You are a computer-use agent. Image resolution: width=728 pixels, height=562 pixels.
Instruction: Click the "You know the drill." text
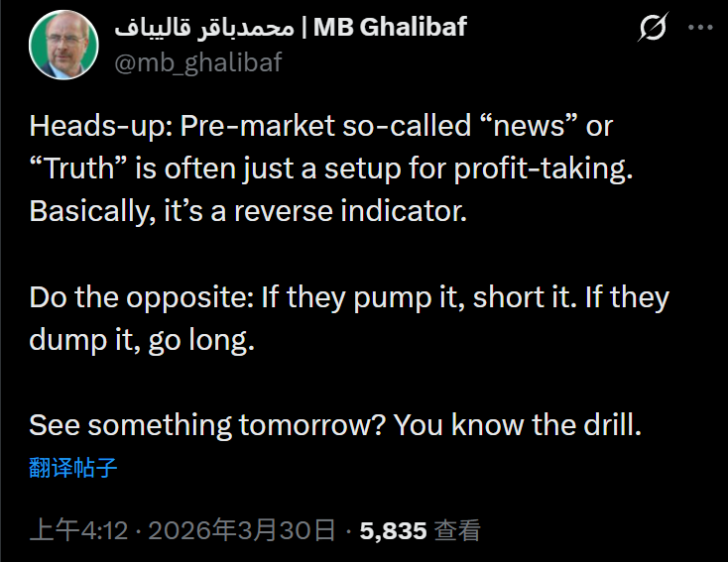(x=519, y=425)
